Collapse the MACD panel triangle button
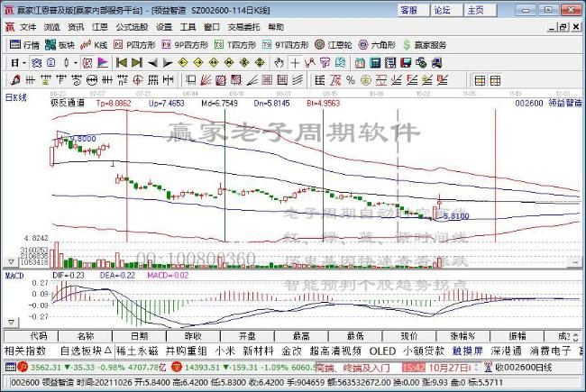 (x=11, y=322)
